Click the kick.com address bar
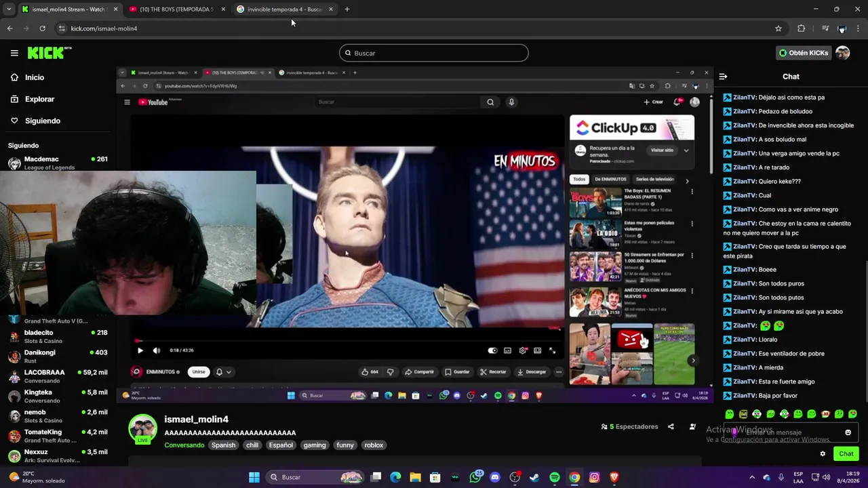 420,28
